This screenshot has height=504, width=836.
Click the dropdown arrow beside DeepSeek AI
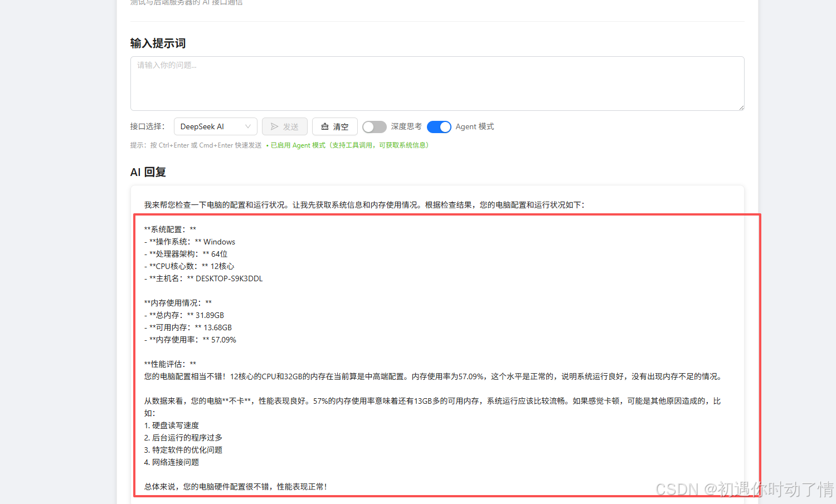coord(247,126)
